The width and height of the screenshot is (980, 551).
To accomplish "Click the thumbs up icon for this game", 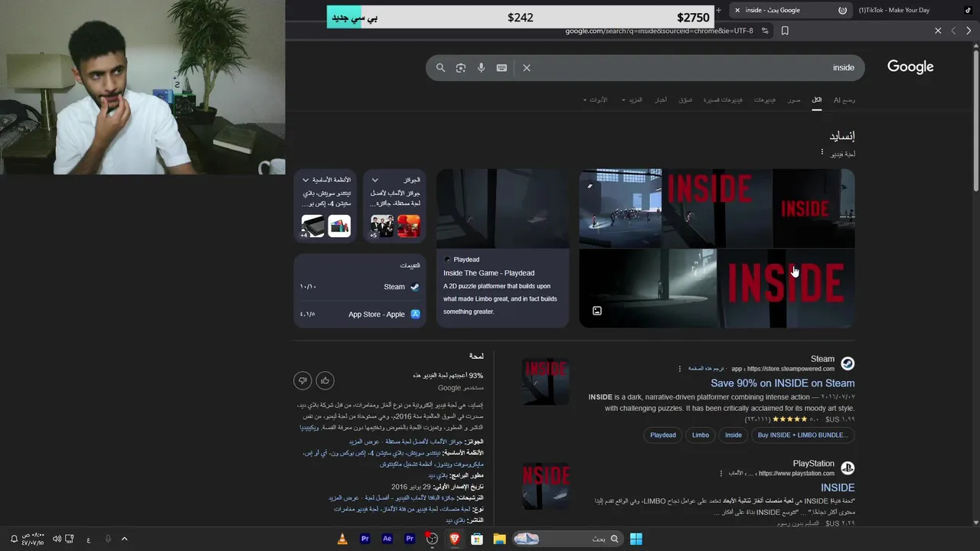I will 325,380.
